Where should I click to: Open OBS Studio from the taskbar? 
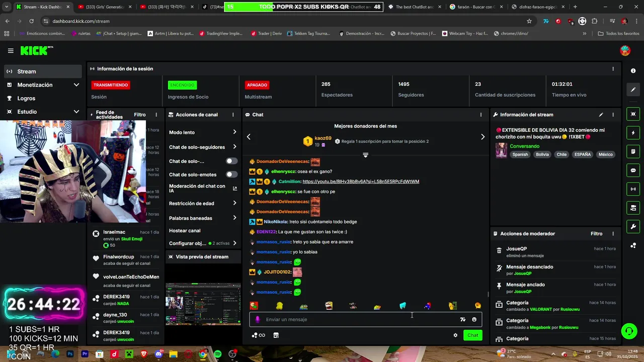232,354
